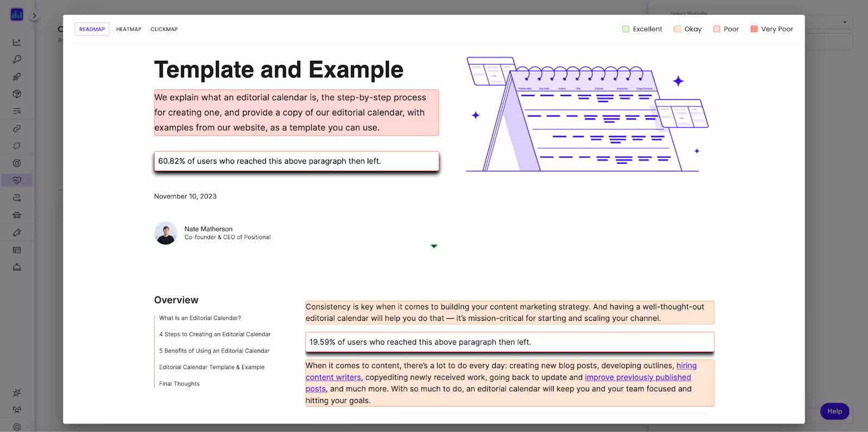
Task: Click the plug icon near sidebar bottom
Action: coord(17,392)
